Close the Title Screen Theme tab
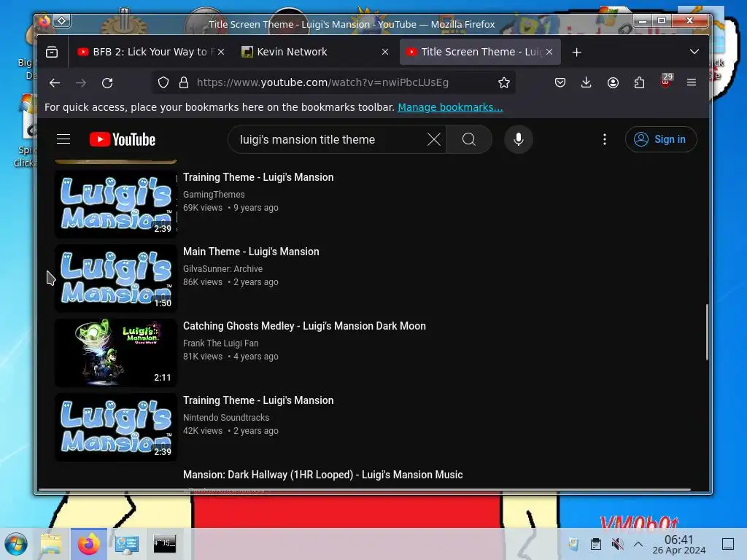 point(549,52)
